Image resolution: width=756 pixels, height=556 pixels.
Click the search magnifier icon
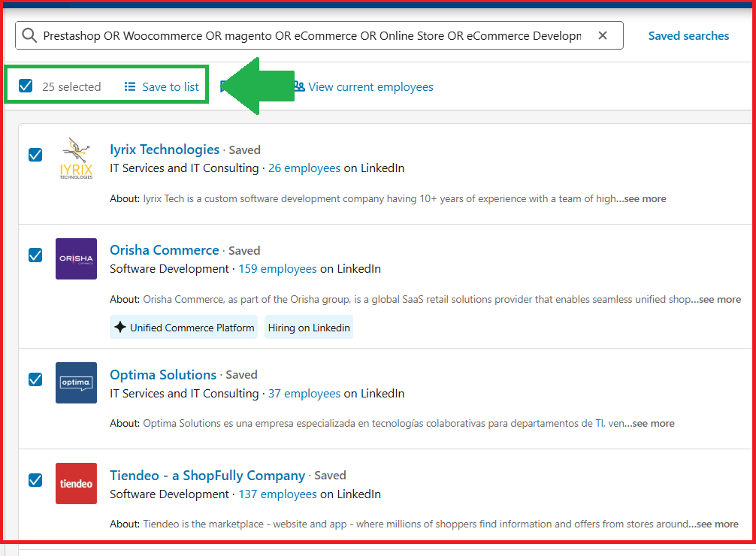(29, 35)
